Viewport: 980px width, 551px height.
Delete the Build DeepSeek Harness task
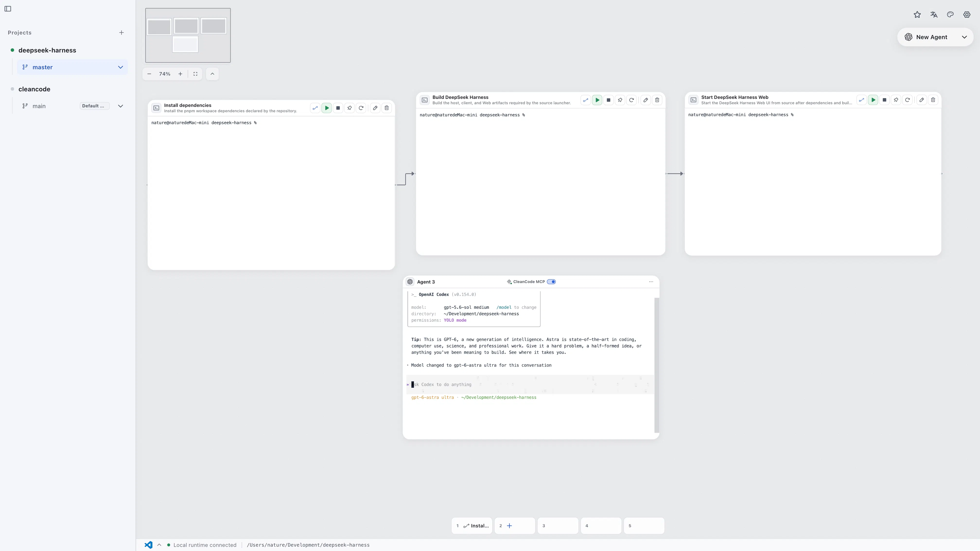click(x=657, y=100)
